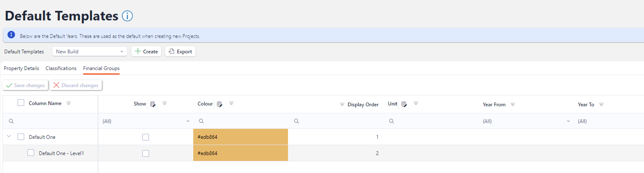
Task: Open the Year From column filter icon
Action: tap(513, 105)
